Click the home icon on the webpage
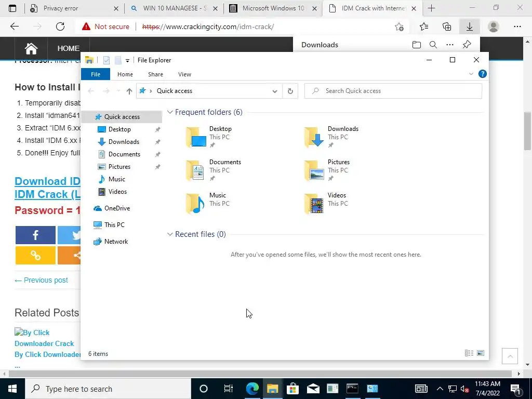Screen dimensions: 532x399 (31, 48)
